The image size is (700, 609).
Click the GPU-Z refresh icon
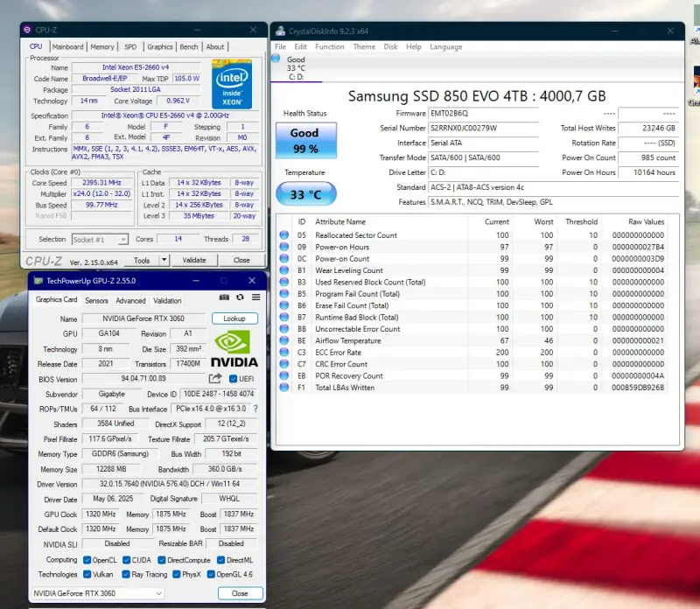[240, 297]
